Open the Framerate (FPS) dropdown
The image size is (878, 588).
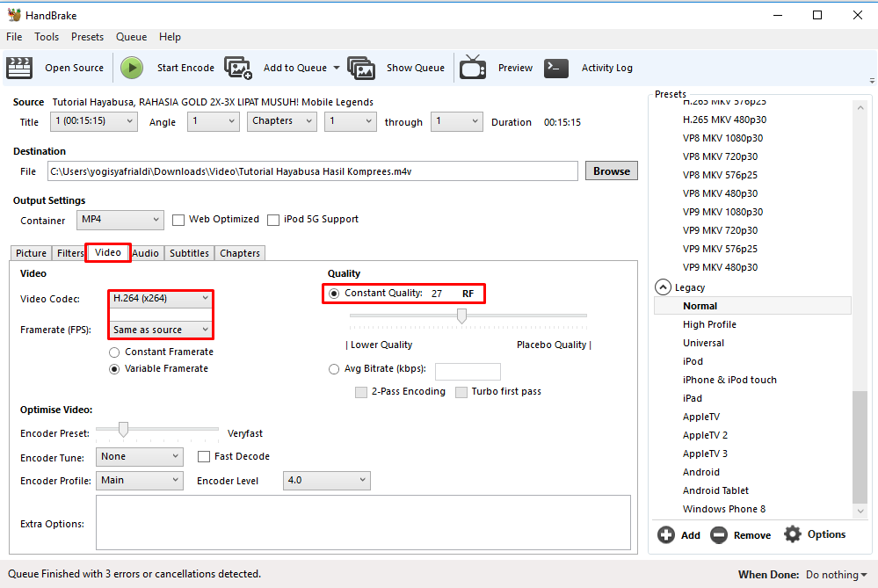[160, 330]
